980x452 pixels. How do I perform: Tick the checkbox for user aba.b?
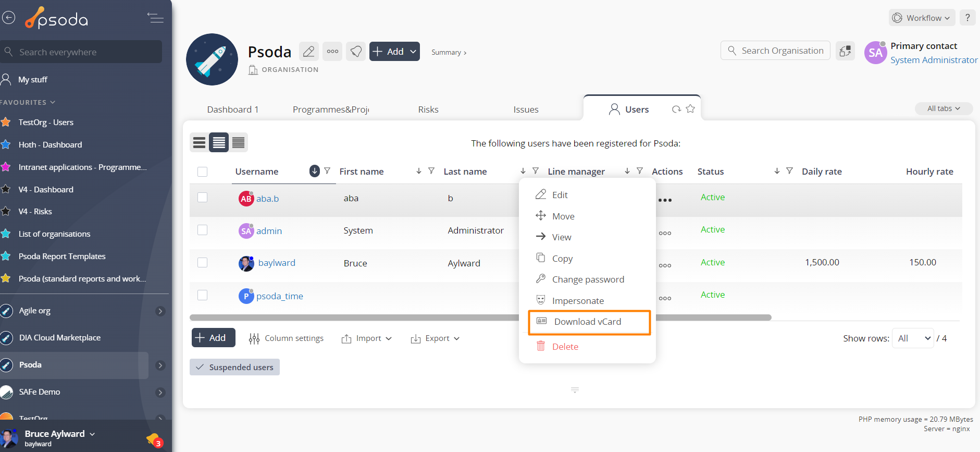click(203, 198)
